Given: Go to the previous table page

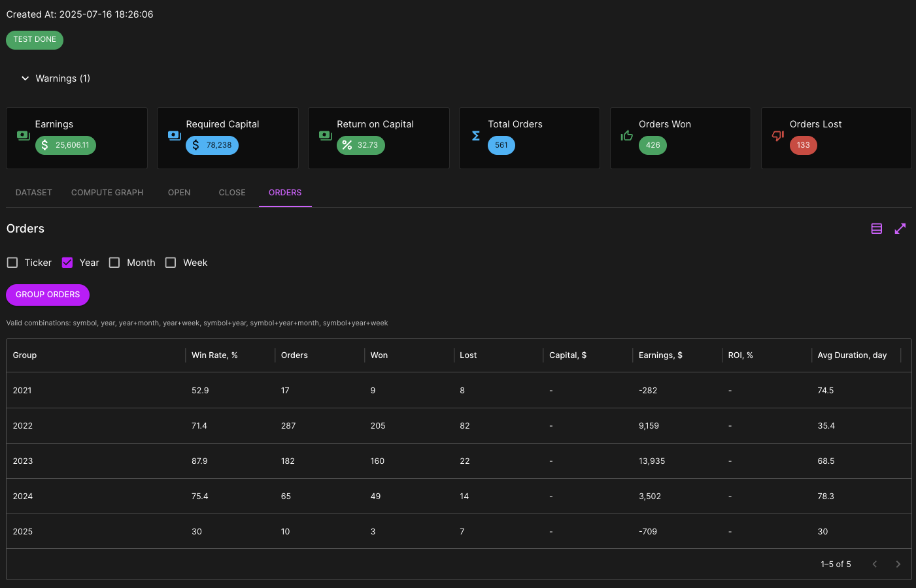Looking at the screenshot, I should point(875,564).
